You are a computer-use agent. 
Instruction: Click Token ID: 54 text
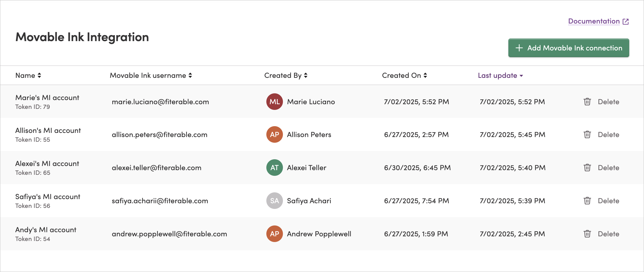click(x=33, y=239)
